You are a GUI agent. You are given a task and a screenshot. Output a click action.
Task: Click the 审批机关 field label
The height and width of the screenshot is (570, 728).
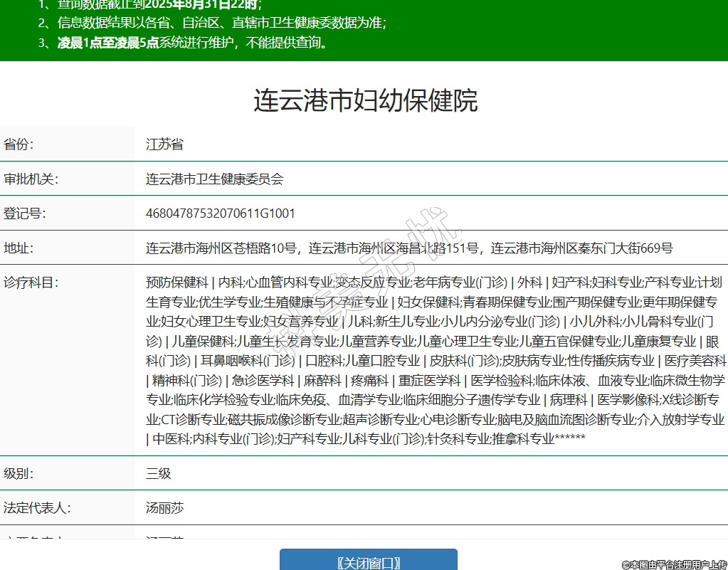point(31,179)
